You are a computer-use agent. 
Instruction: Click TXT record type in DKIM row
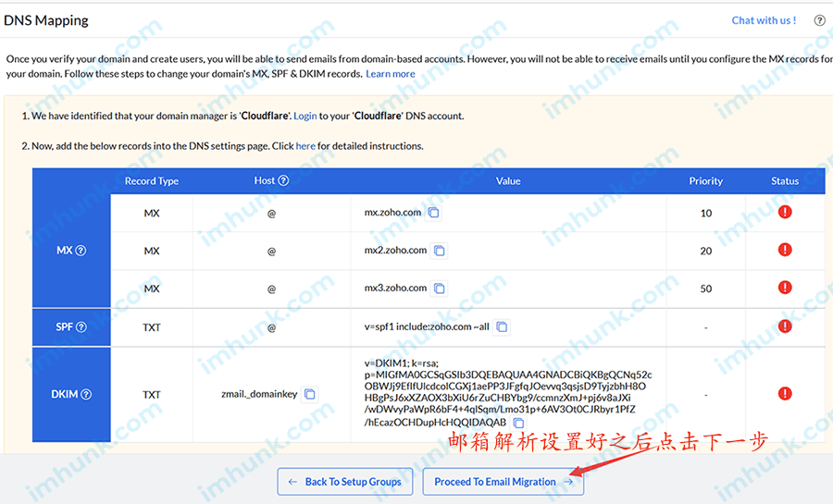[152, 395]
